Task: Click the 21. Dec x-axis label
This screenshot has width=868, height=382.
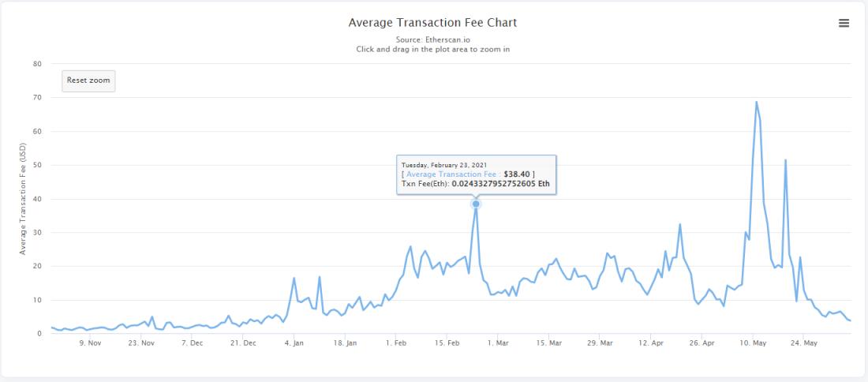Action: point(243,343)
